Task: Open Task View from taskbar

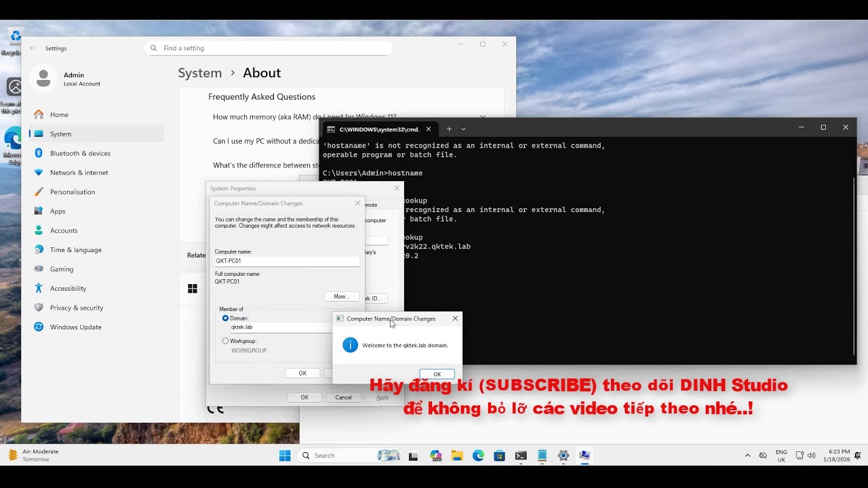Action: pos(413,455)
